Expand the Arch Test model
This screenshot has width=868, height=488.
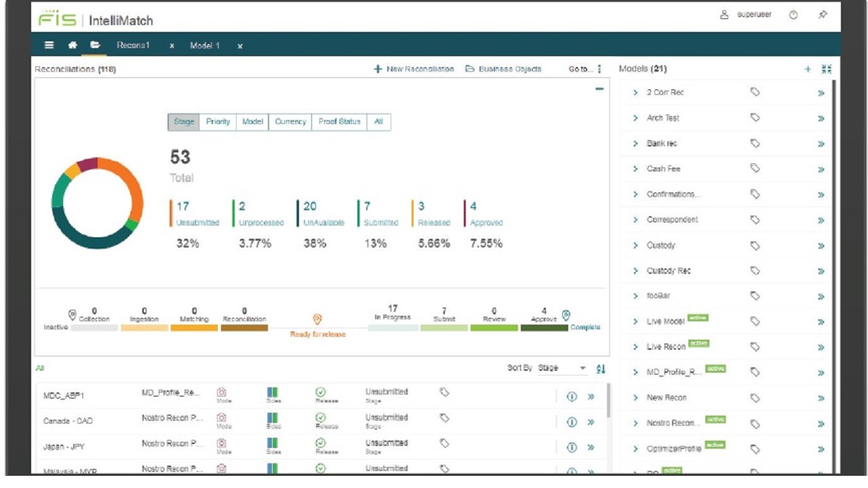tap(635, 118)
